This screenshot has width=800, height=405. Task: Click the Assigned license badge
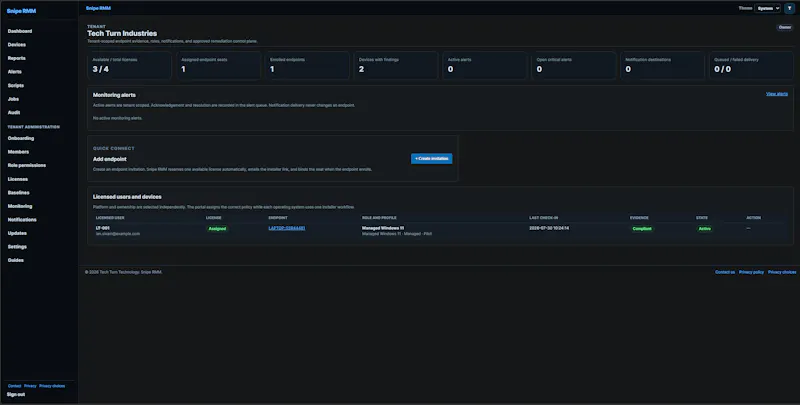coord(217,229)
